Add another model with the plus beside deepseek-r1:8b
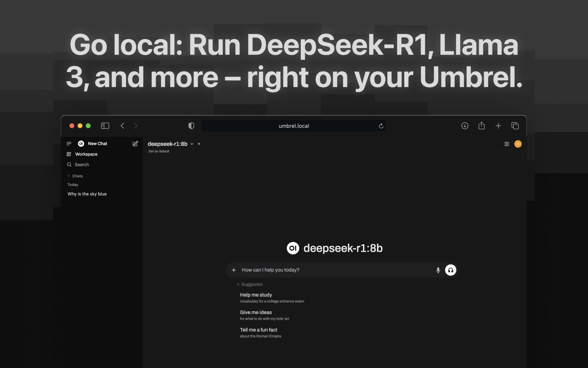This screenshot has width=588, height=368. coord(199,144)
